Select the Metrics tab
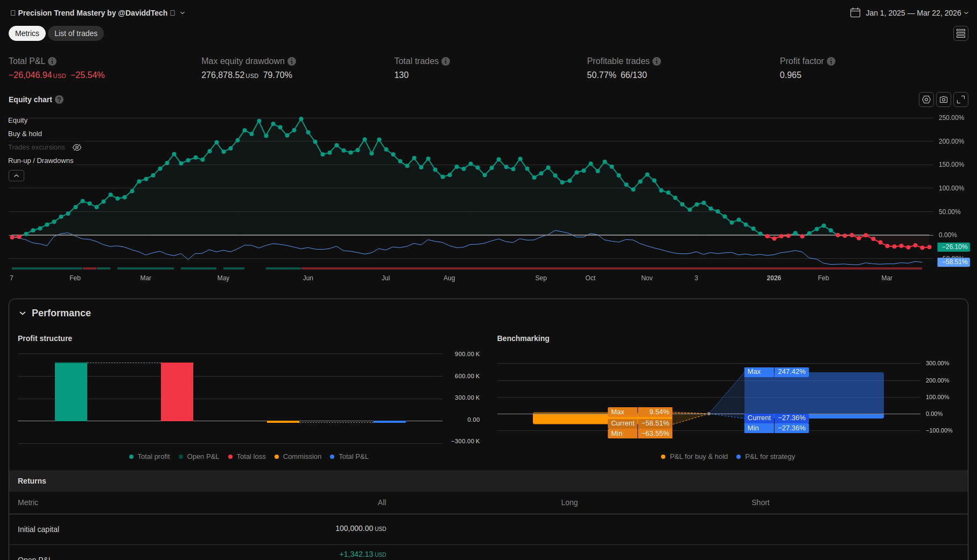This screenshot has width=977, height=560. coord(27,33)
